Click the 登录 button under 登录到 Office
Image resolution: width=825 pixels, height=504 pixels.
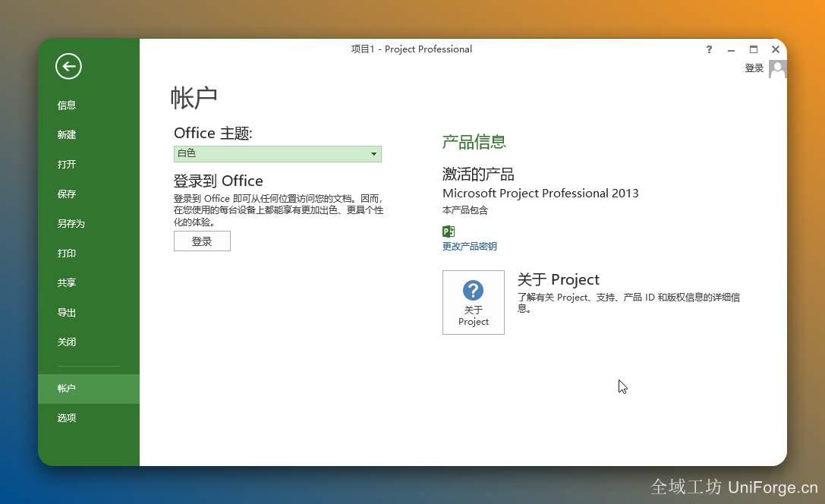202,241
